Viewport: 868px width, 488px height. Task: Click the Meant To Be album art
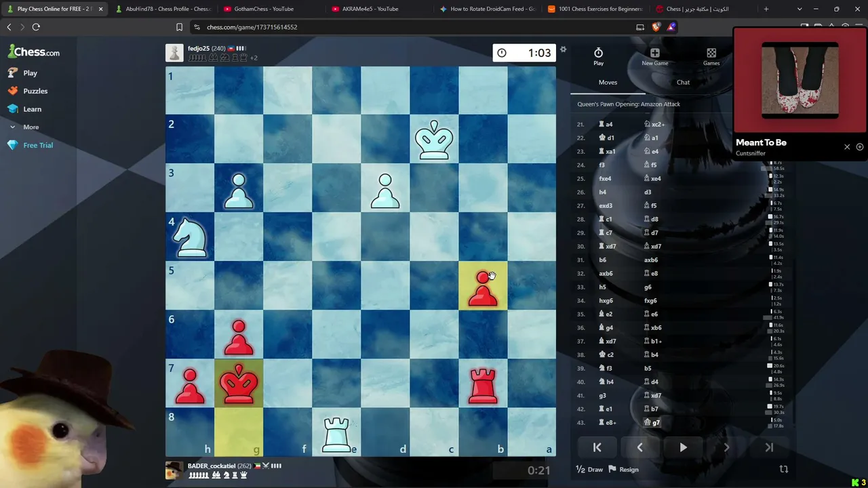[x=800, y=81]
